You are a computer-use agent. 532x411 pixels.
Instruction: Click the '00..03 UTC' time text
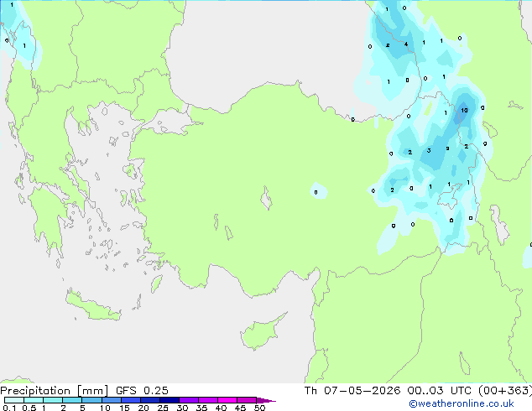pyautogui.click(x=440, y=391)
